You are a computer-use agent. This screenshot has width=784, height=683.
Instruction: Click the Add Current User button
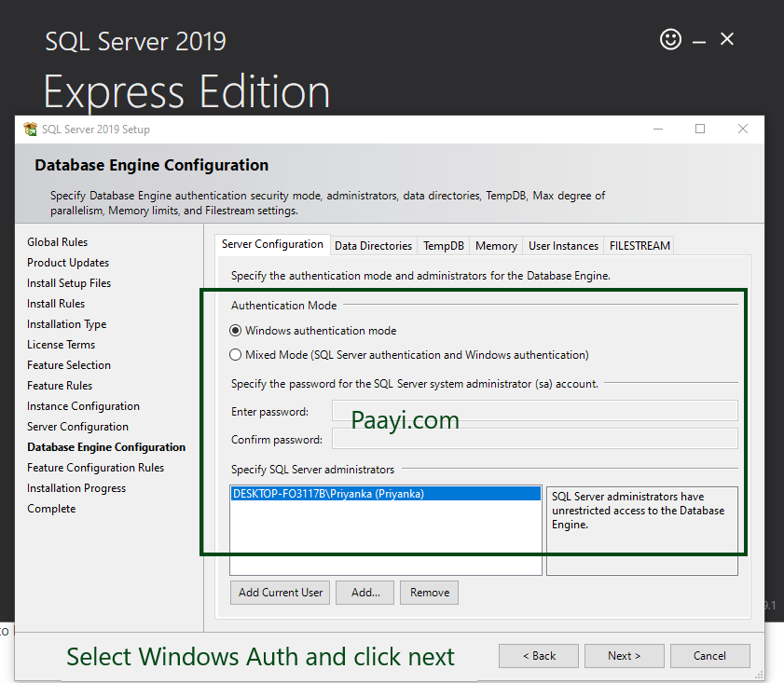click(x=281, y=593)
